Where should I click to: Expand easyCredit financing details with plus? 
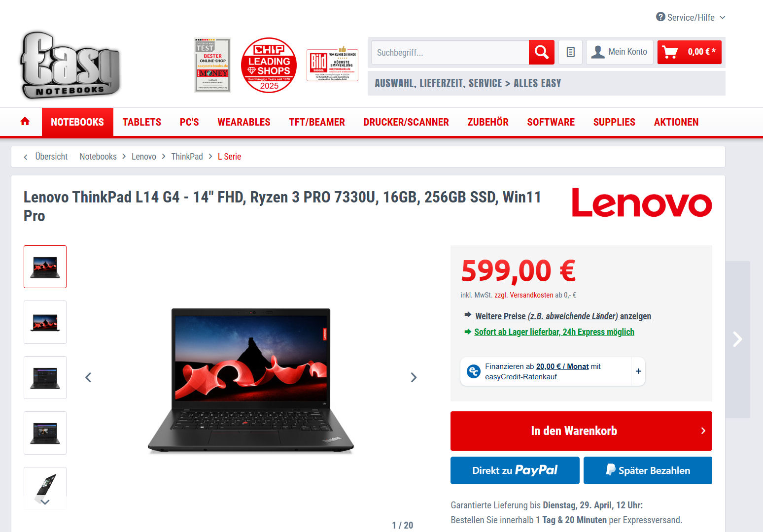pos(638,371)
